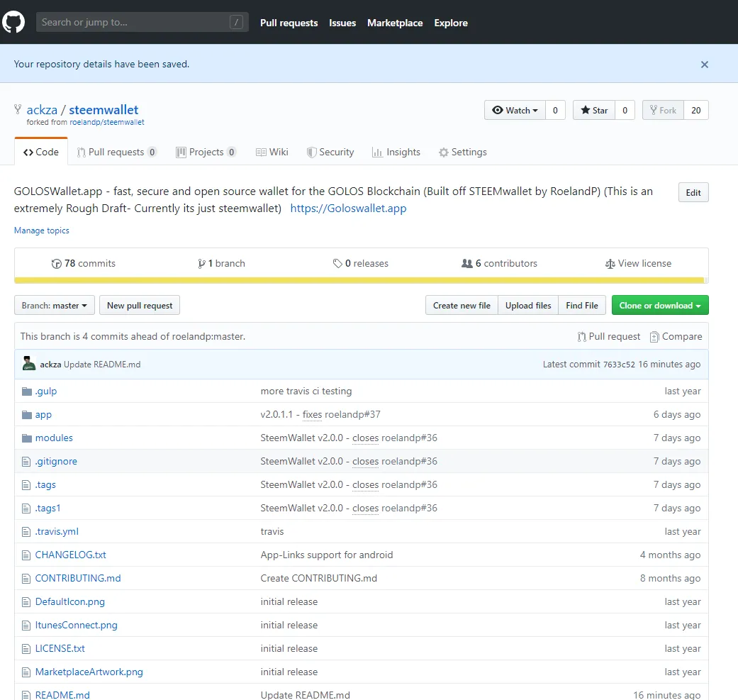Click Create new file
The image size is (738, 700).
point(462,306)
